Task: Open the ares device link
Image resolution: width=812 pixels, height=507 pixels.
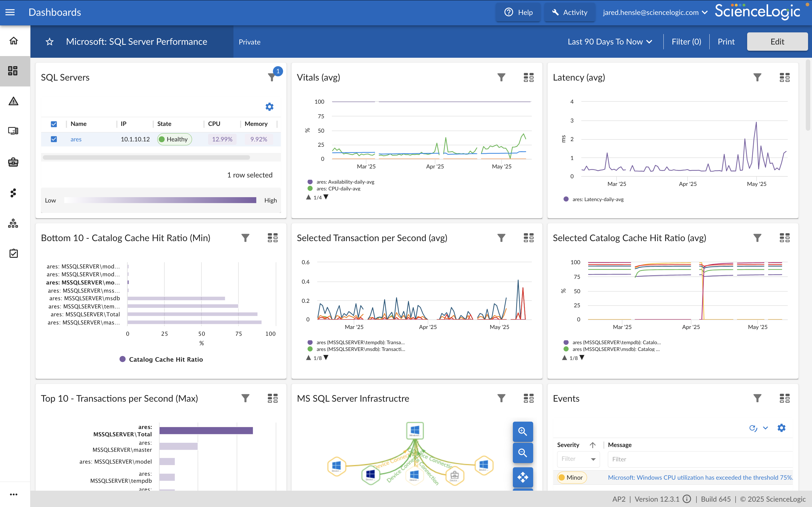Action: pos(76,139)
